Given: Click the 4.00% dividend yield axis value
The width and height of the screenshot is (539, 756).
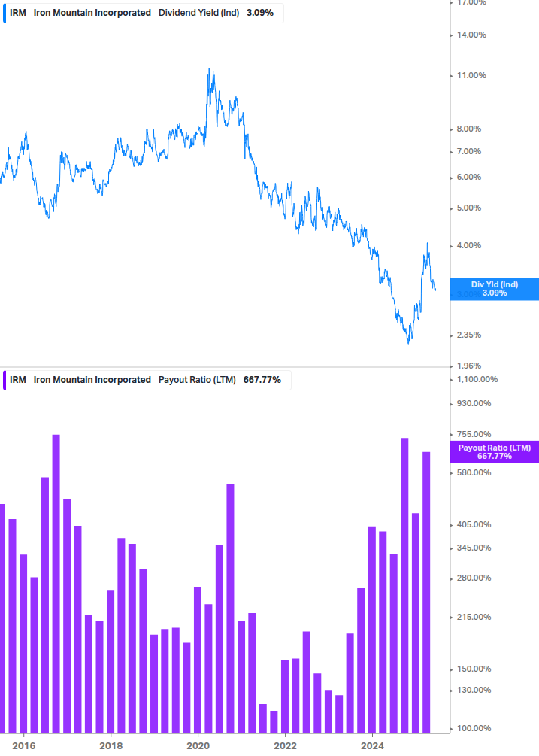Looking at the screenshot, I should tap(468, 245).
